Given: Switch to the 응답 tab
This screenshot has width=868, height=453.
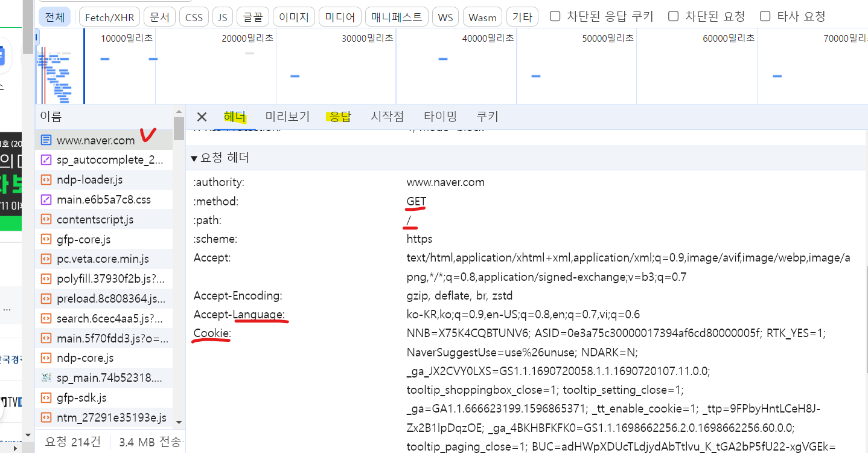Looking at the screenshot, I should click(x=340, y=117).
